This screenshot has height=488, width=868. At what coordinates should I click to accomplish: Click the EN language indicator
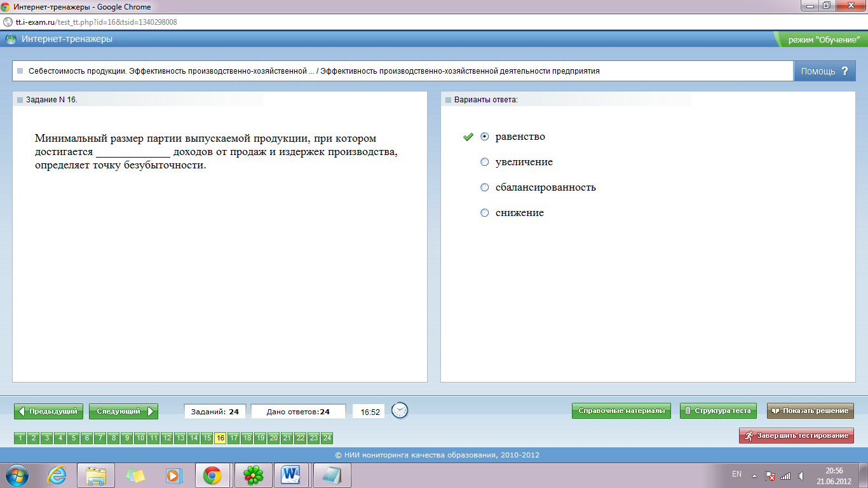pos(736,474)
